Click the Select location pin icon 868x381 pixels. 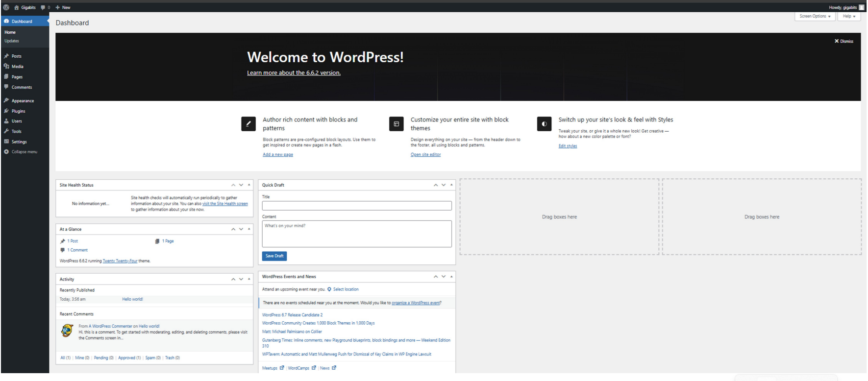(329, 289)
